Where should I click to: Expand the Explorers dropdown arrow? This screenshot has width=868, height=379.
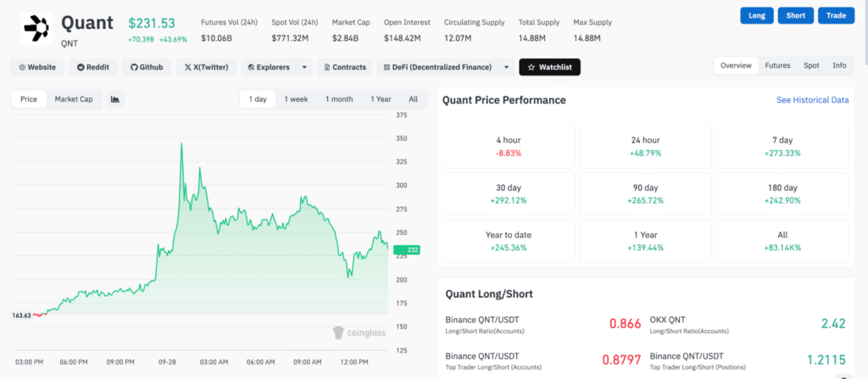[304, 67]
